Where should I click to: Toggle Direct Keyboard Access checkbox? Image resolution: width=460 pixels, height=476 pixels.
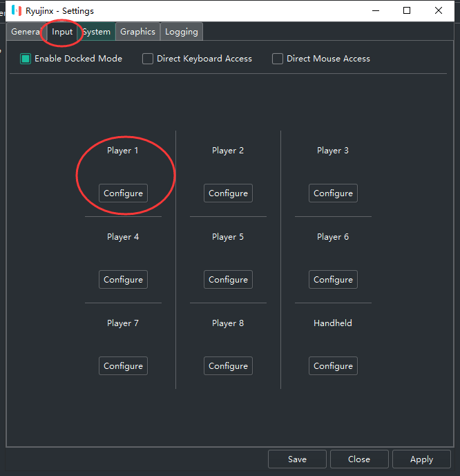tap(148, 59)
